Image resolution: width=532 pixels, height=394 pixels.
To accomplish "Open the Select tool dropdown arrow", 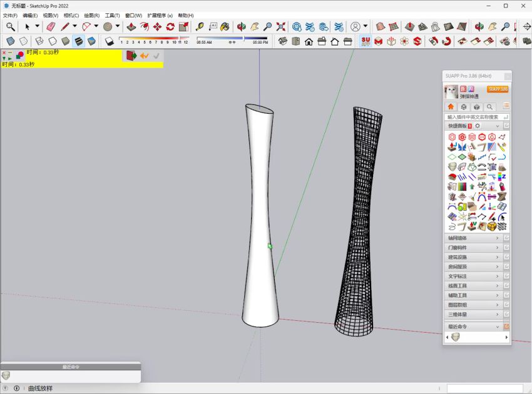I will pyautogui.click(x=38, y=26).
